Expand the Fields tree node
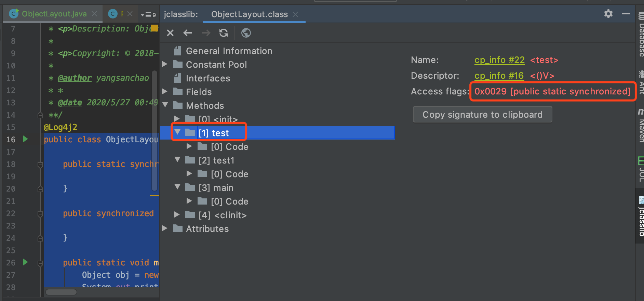The width and height of the screenshot is (644, 301). pyautogui.click(x=165, y=92)
